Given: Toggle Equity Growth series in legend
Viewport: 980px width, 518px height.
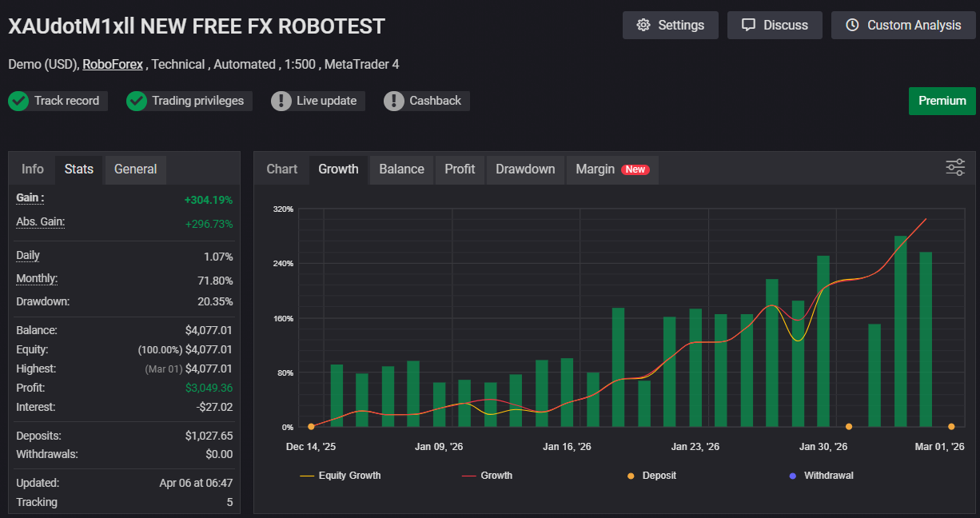Looking at the screenshot, I should 341,476.
